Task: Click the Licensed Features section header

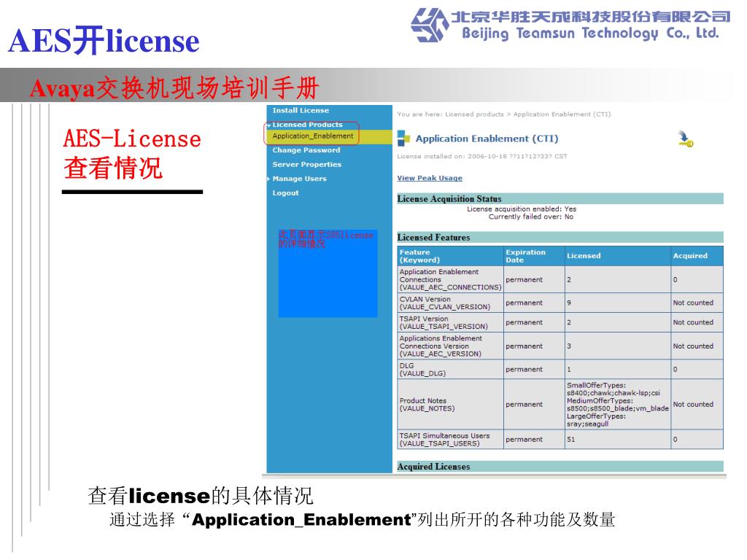Action: (560, 237)
